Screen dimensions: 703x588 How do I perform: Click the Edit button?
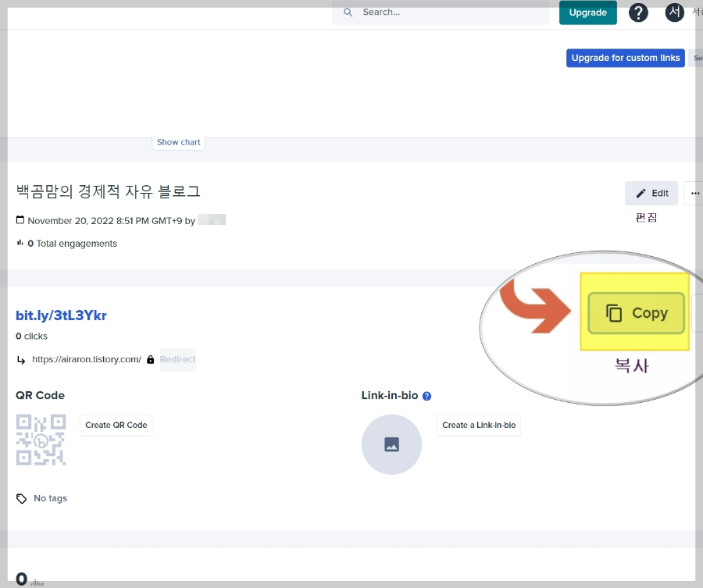pos(651,193)
